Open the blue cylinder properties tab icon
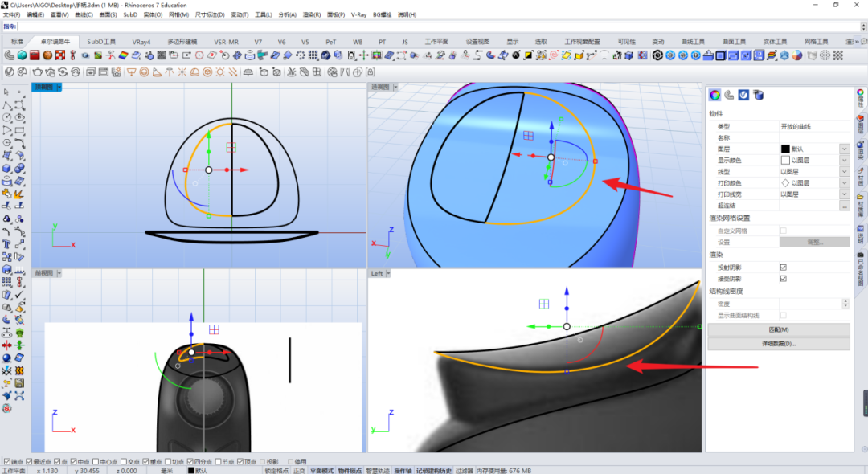 click(759, 95)
